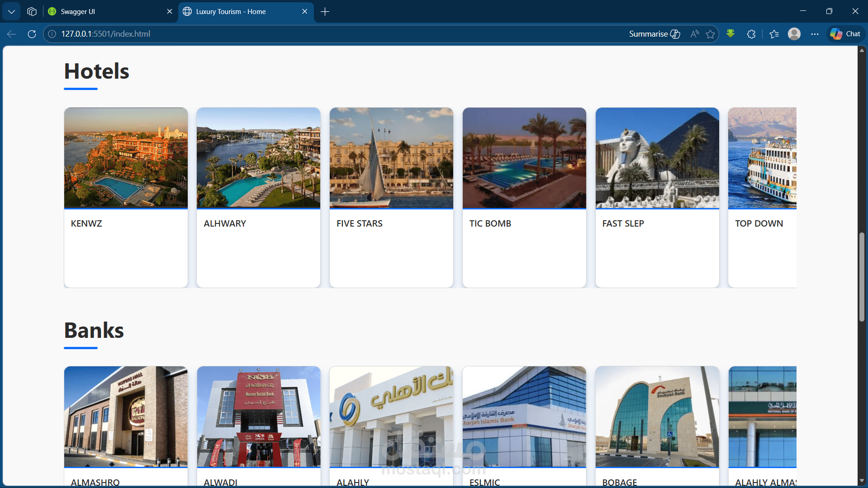868x488 pixels.
Task: Open the FIVE STARS hotel picture
Action: pyautogui.click(x=391, y=158)
